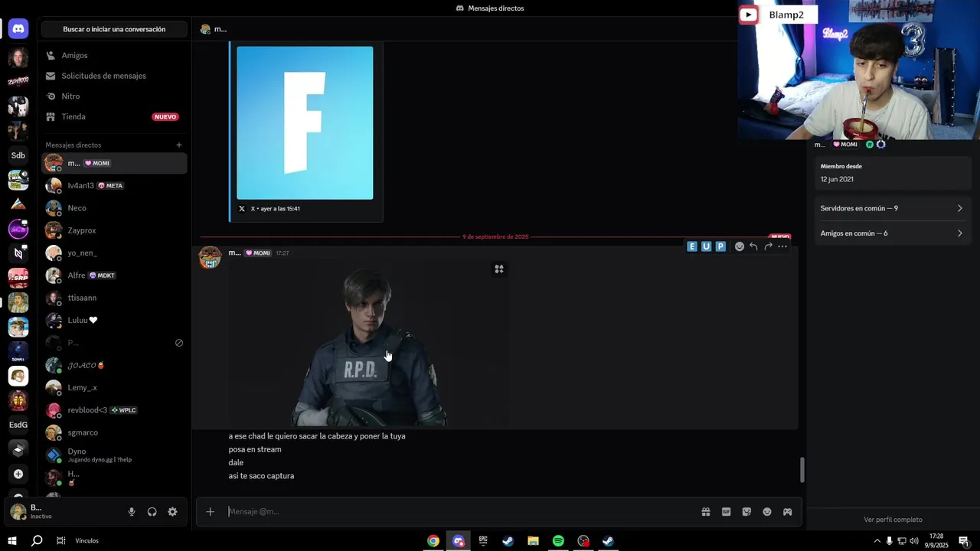Click the chat scrollbar thumb
This screenshot has height=551, width=980.
click(x=802, y=470)
